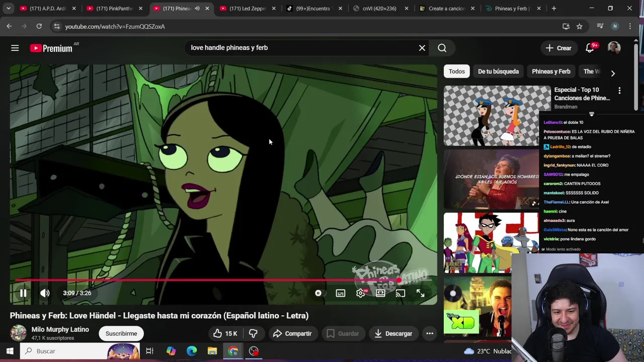644x362 pixels.
Task: Open File Explorer from taskbar
Action: tap(212, 351)
